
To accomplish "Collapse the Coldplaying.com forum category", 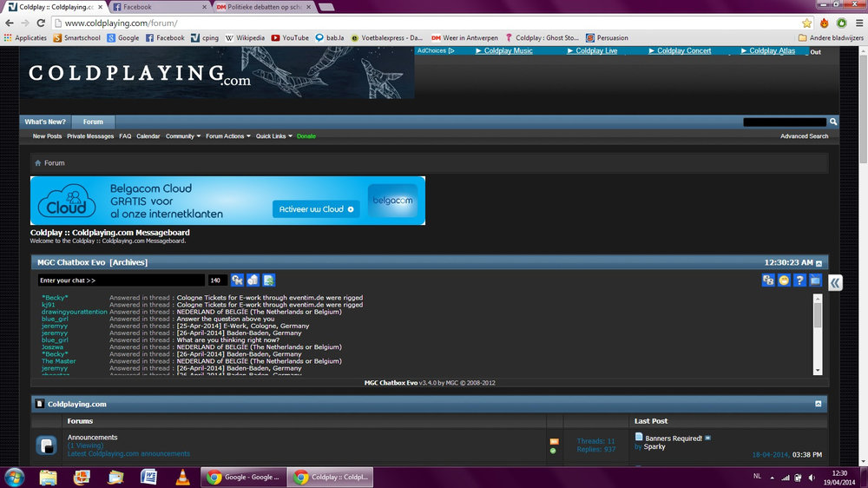I will coord(819,404).
